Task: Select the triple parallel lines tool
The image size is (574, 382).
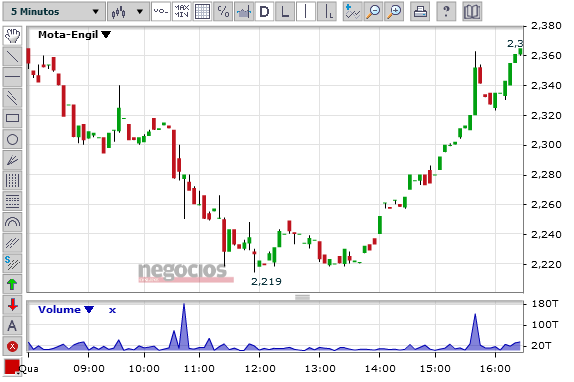Action: tap(12, 243)
